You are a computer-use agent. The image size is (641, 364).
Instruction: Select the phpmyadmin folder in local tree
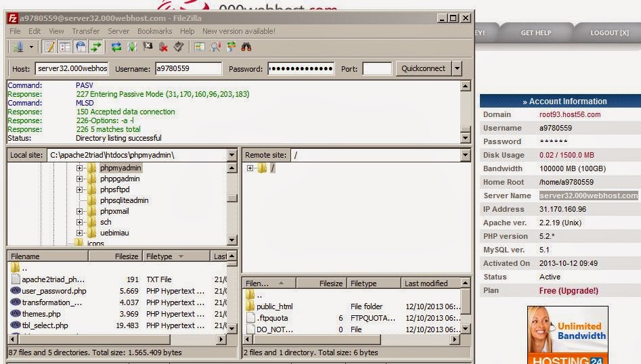(x=120, y=168)
